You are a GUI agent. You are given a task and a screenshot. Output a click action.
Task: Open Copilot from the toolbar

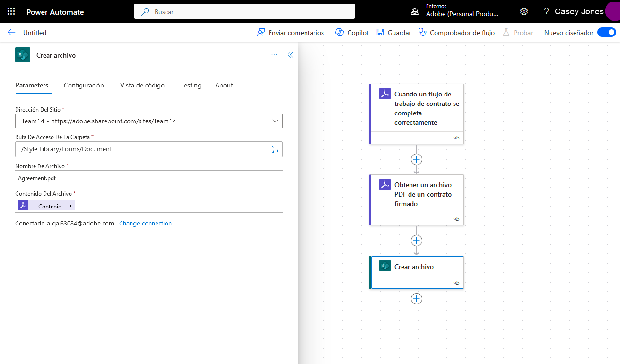351,32
